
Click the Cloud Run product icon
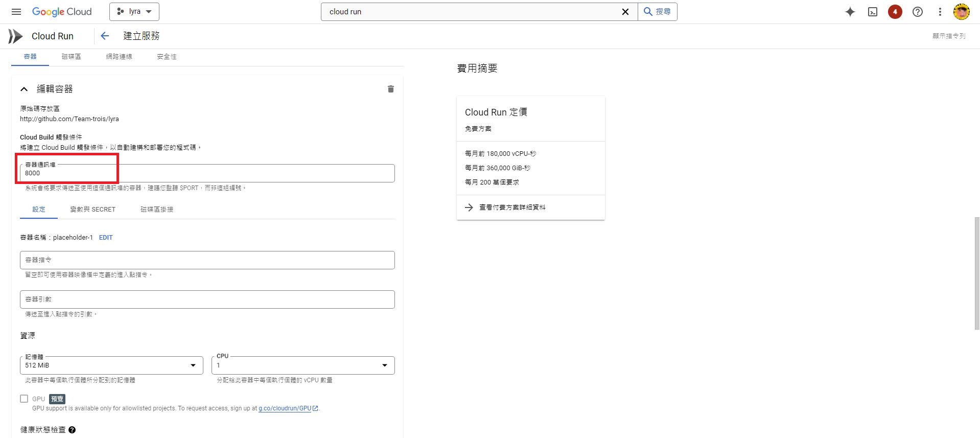pos(15,36)
